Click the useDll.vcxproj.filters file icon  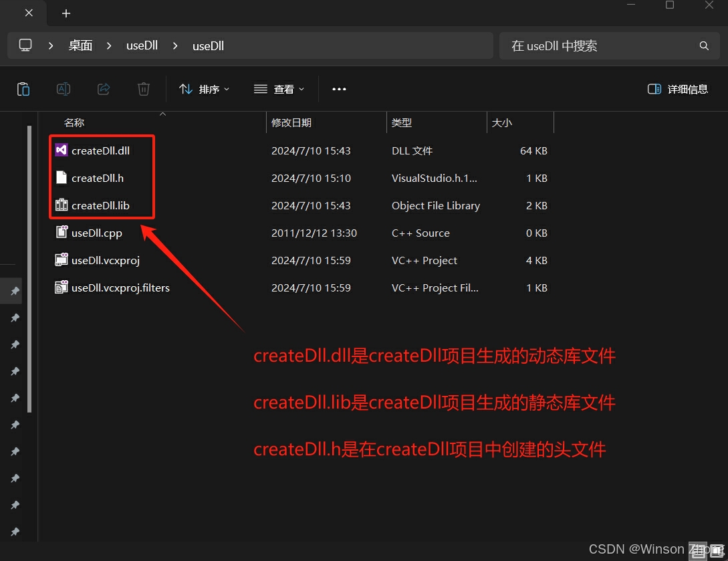[x=62, y=287]
